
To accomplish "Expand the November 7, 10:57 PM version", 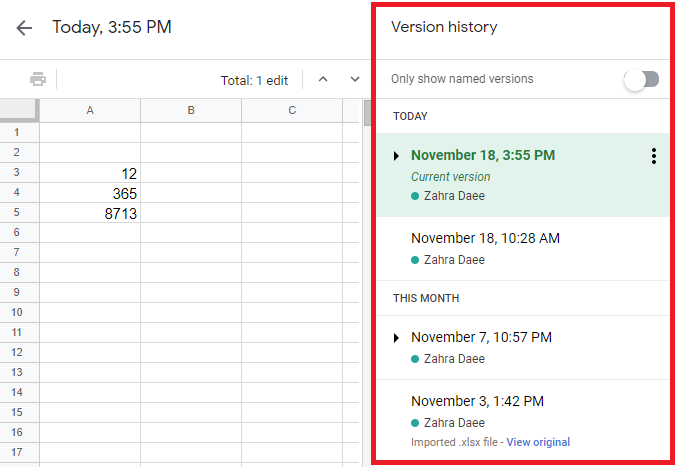I will point(397,338).
